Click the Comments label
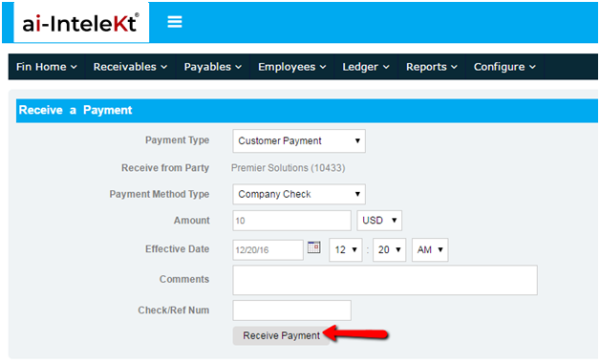Viewport: 600px width, 364px height. [x=184, y=279]
